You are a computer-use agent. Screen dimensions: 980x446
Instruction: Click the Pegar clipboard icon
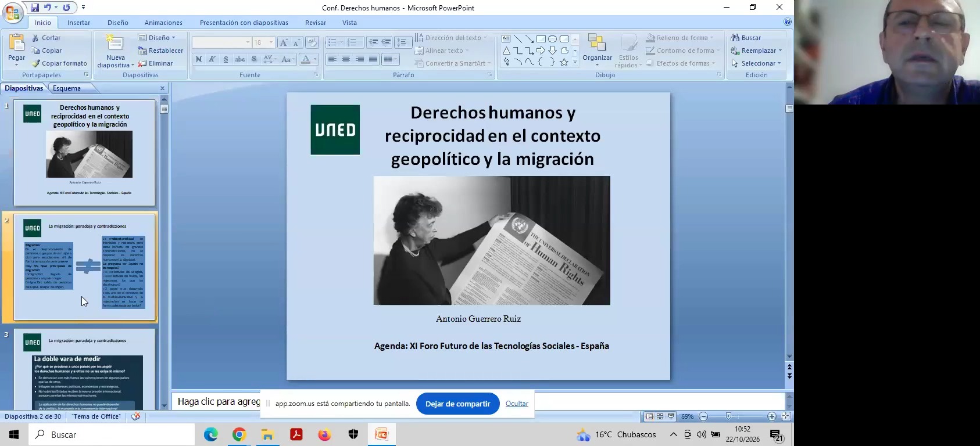tap(17, 44)
